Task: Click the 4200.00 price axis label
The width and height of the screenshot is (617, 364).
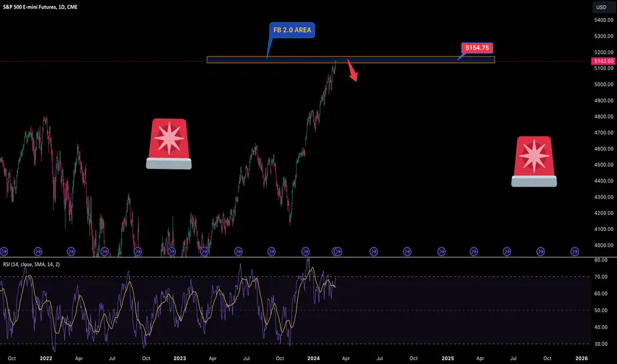Action: point(604,213)
